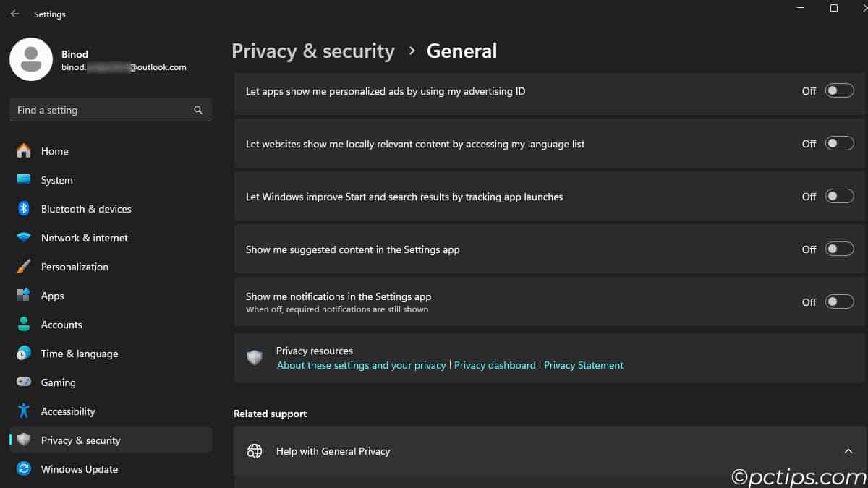Open Accessibility using its figure icon
The width and height of the screenshot is (868, 488).
tap(24, 411)
